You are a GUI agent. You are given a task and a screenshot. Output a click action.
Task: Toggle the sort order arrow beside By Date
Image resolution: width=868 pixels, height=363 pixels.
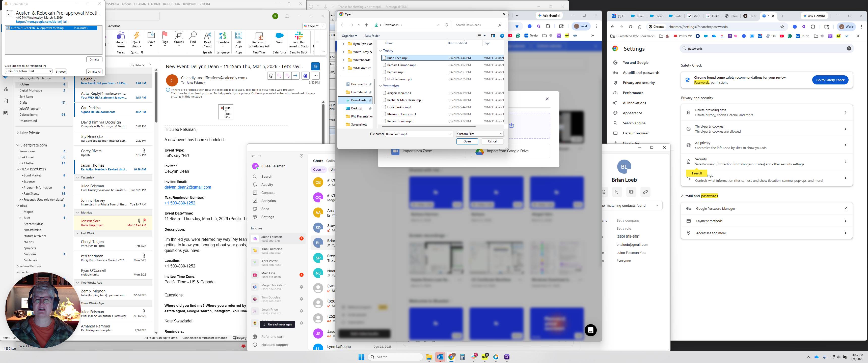pos(150,65)
